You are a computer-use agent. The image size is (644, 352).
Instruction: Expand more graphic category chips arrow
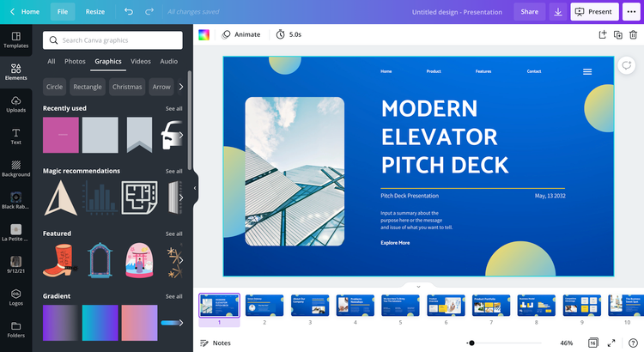coord(180,87)
